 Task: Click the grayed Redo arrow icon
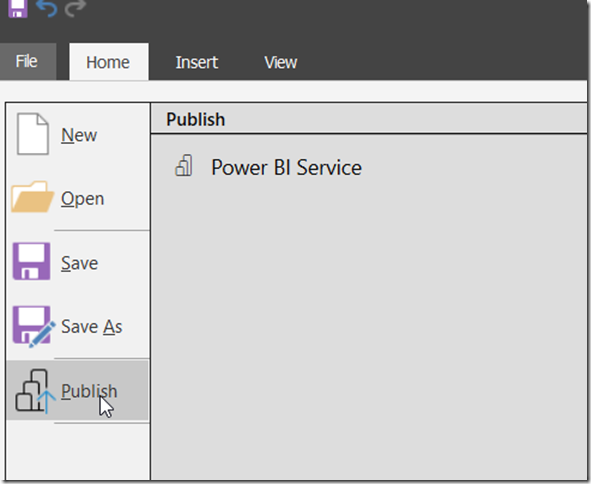75,9
